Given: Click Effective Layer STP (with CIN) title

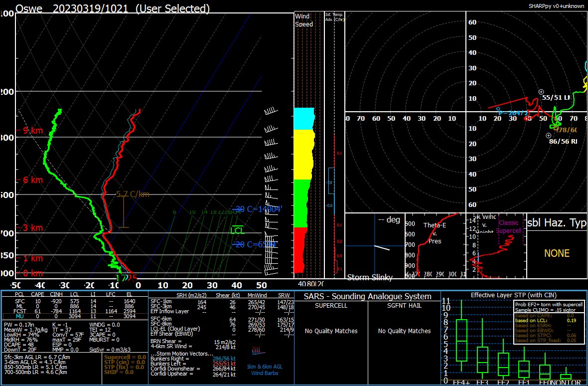Looking at the screenshot, I should pyautogui.click(x=514, y=295).
